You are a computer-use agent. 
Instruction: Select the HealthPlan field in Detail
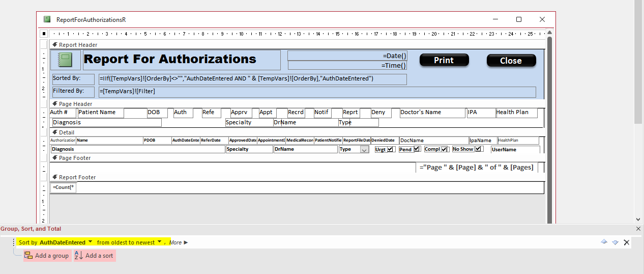click(x=518, y=141)
